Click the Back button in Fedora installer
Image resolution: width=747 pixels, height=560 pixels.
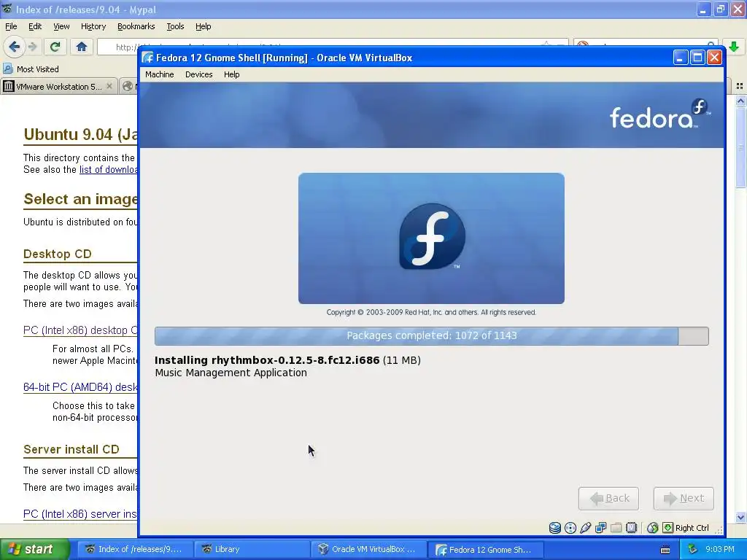click(x=608, y=499)
